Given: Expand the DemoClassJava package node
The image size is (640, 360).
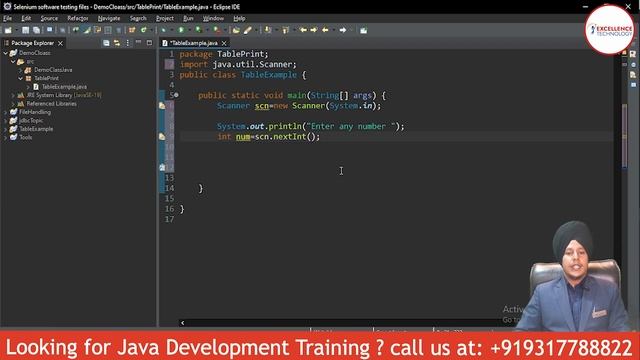Looking at the screenshot, I should [20, 70].
